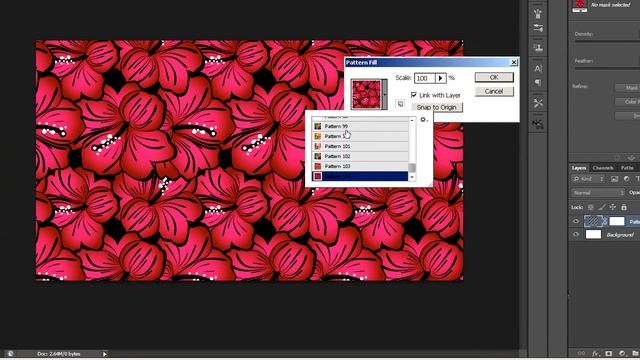Click OK in Pattern Fill dialog

[x=494, y=77]
